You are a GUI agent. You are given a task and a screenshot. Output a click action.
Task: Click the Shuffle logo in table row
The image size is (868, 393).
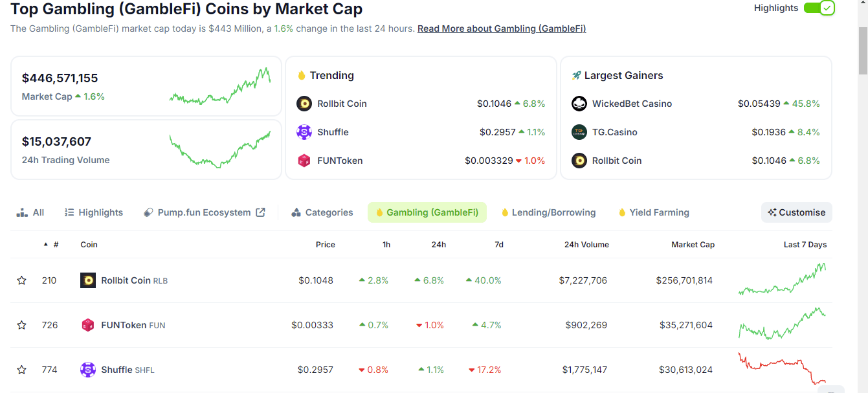(x=88, y=370)
